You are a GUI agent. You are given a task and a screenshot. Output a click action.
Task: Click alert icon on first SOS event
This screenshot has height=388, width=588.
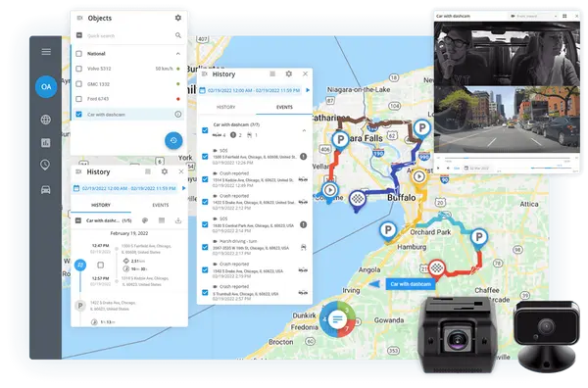pos(304,157)
